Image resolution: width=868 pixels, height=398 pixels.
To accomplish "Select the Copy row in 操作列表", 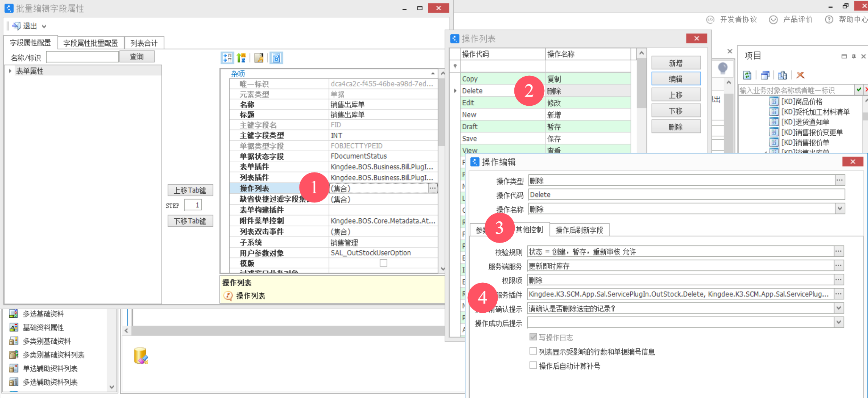I will click(545, 79).
